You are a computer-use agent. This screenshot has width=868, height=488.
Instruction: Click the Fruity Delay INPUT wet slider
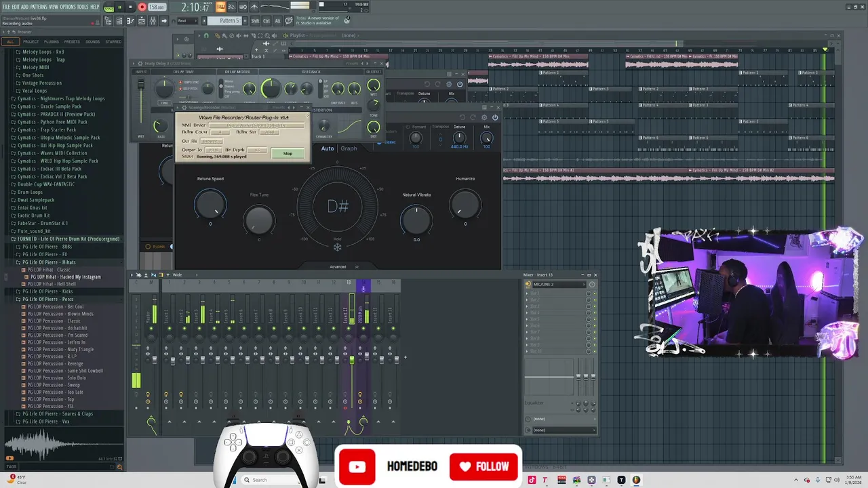tap(141, 84)
